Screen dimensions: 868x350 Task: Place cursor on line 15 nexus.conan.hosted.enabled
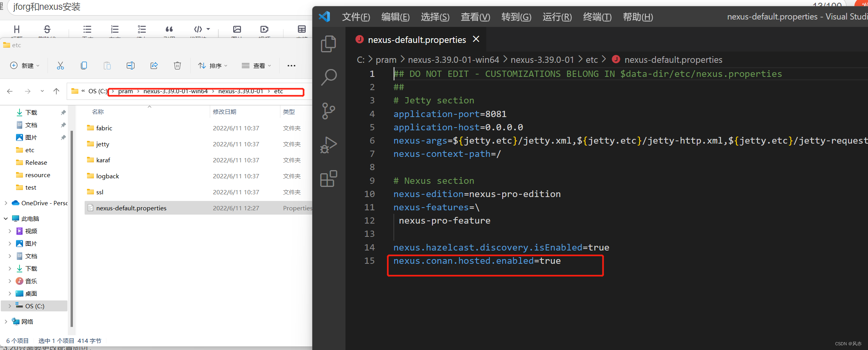tap(477, 261)
